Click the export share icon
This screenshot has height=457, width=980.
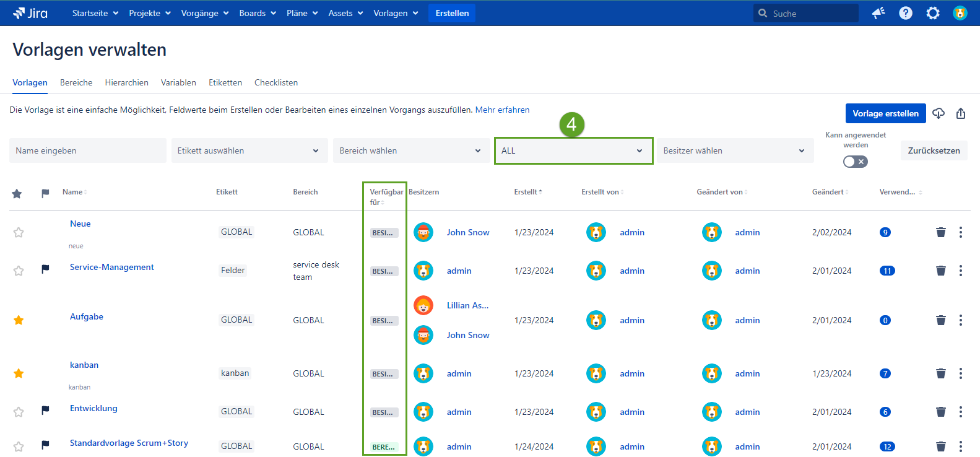tap(960, 113)
